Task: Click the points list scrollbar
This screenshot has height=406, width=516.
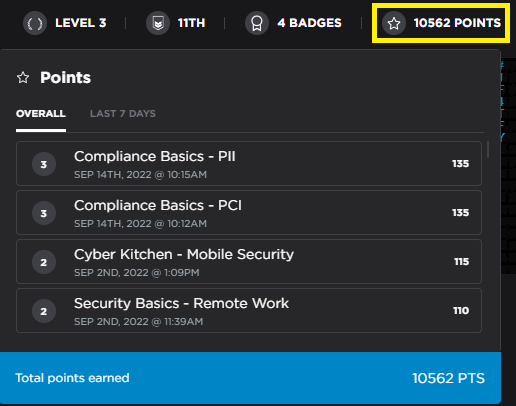Action: point(488,150)
